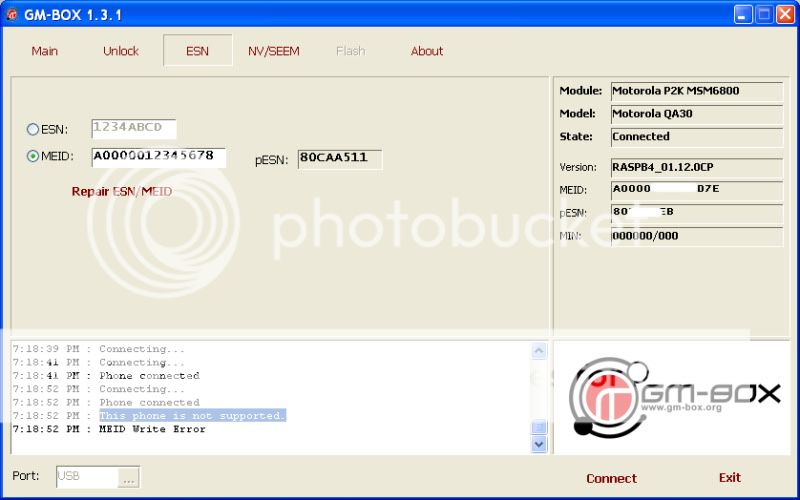
Task: Select the ESN tab
Action: [197, 51]
